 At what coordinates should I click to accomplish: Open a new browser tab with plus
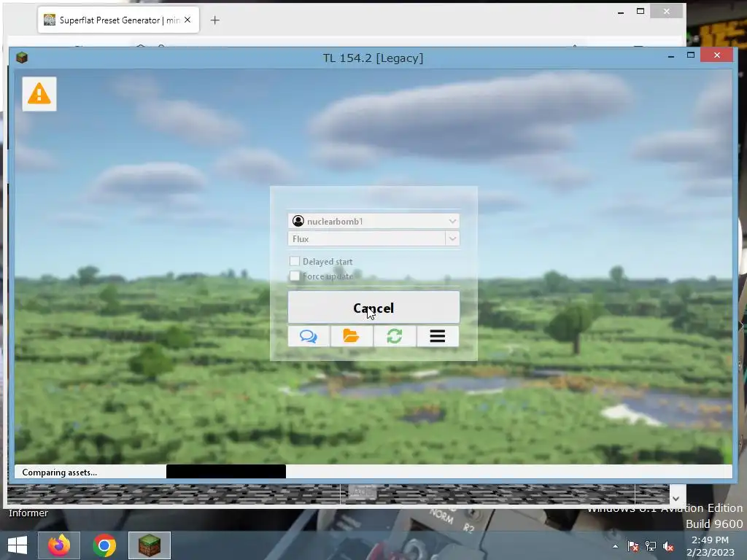[x=215, y=20]
